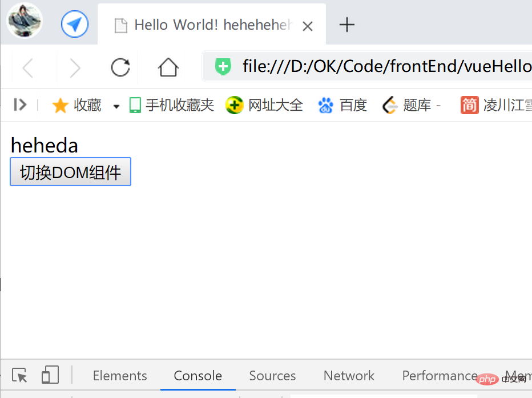Switch to the Network tab

(349, 376)
